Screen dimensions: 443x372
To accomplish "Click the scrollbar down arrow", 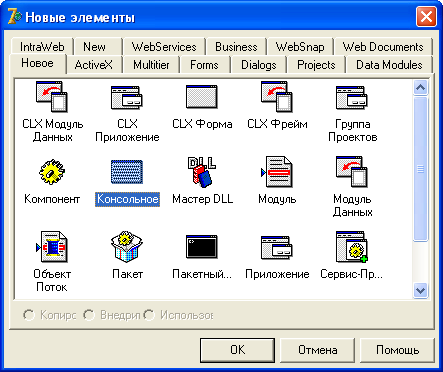I will coord(420,290).
